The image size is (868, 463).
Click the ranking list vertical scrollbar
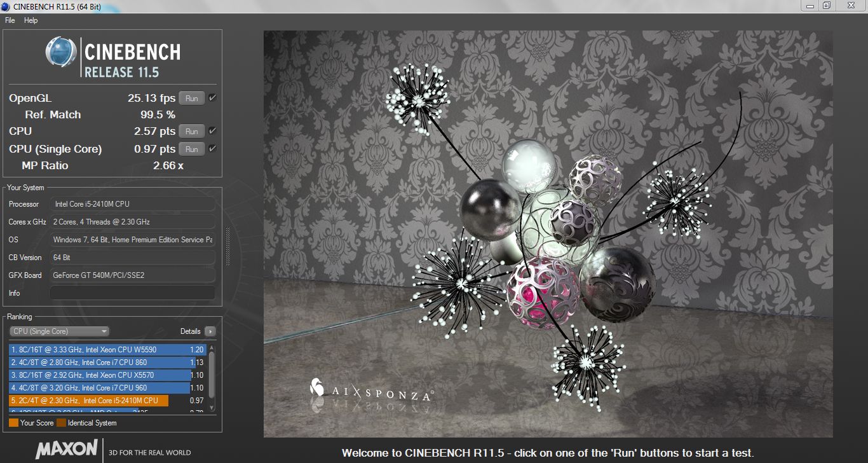point(212,379)
